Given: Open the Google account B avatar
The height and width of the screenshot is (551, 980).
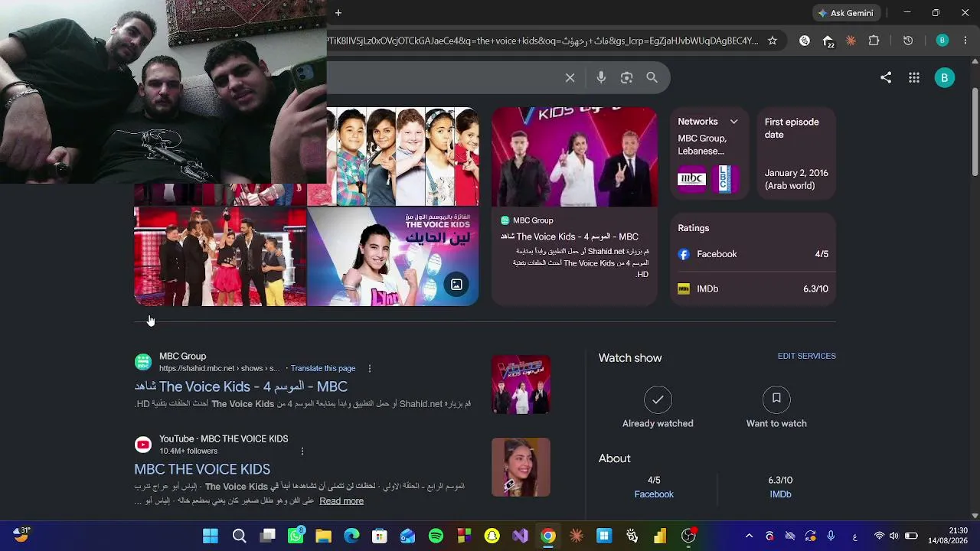Looking at the screenshot, I should [944, 77].
